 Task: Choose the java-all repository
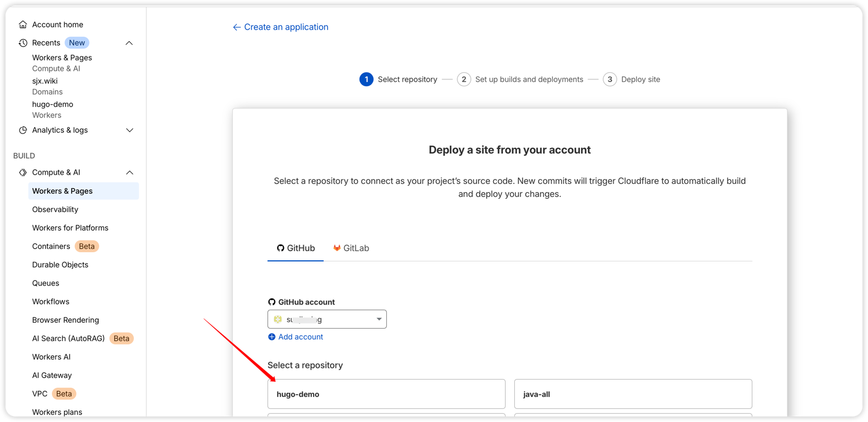pyautogui.click(x=633, y=394)
